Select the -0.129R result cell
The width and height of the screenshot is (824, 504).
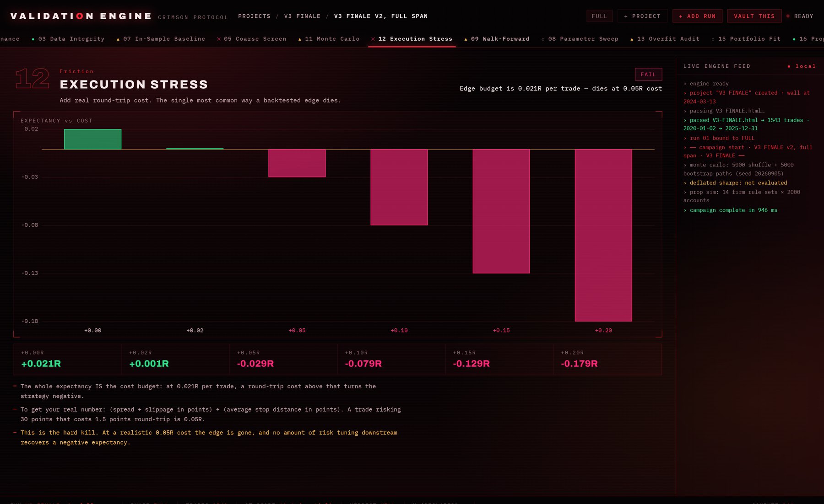pos(499,359)
